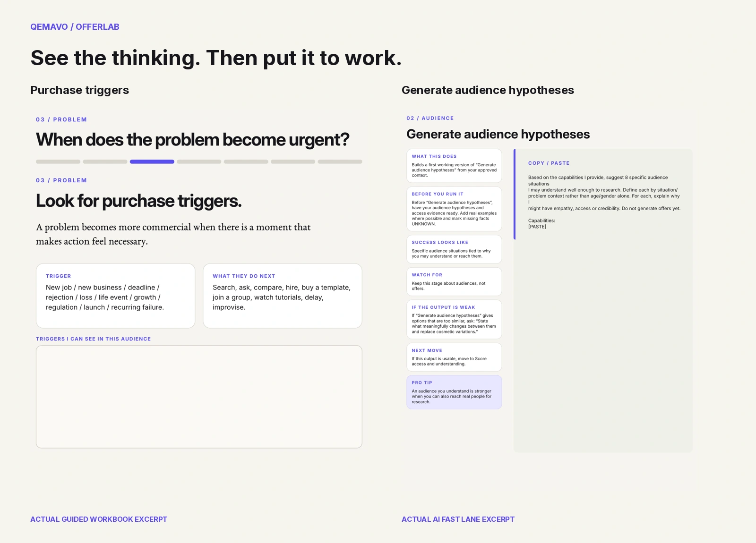
Task: Click the 02 / AUDIENCE label
Action: tap(430, 118)
